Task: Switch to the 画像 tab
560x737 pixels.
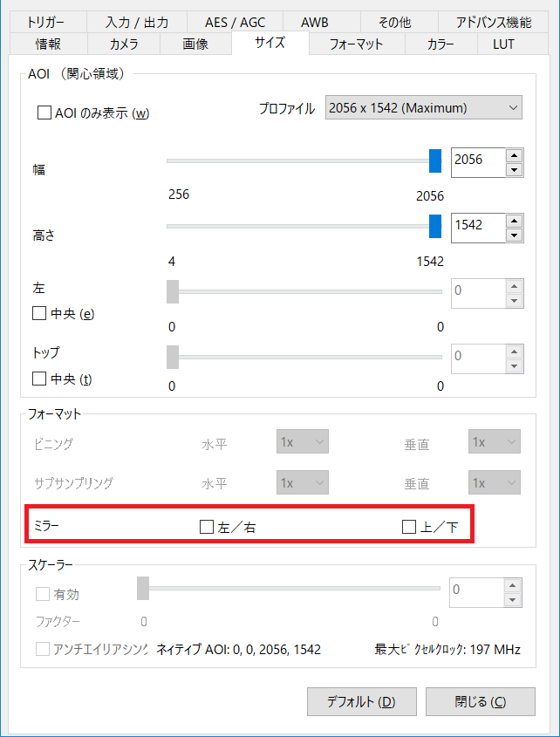Action: (195, 44)
